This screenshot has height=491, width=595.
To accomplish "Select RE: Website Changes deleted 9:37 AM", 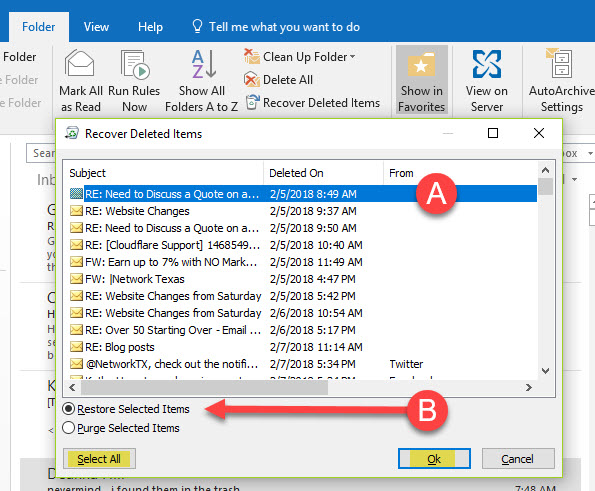I will pos(303,211).
